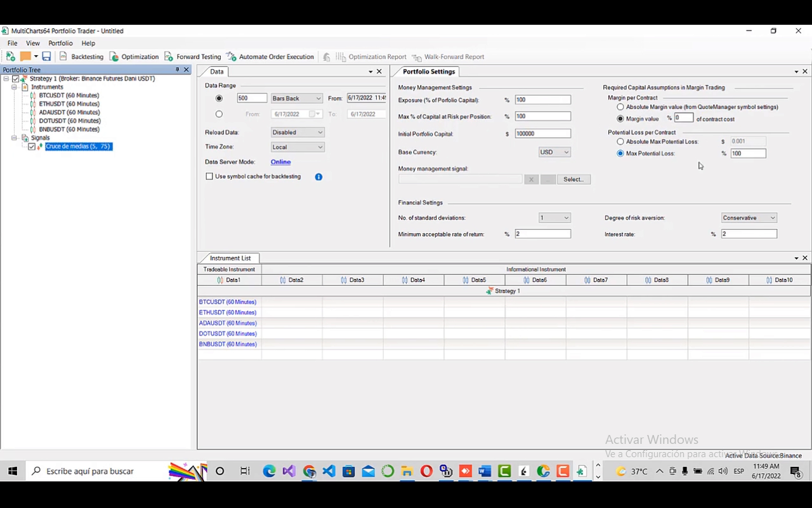The height and width of the screenshot is (508, 812).
Task: Select Absolute Margin value radio button
Action: click(x=620, y=107)
